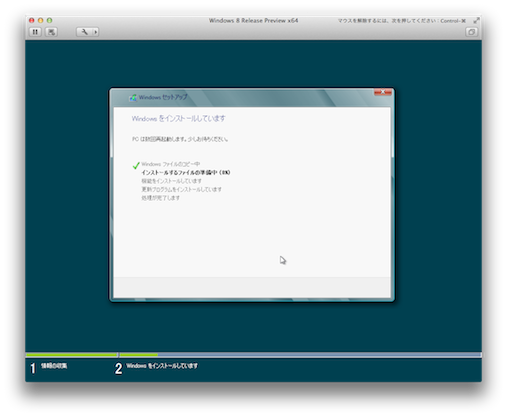
Task: Close the Windows Setup dialog
Action: tap(383, 92)
